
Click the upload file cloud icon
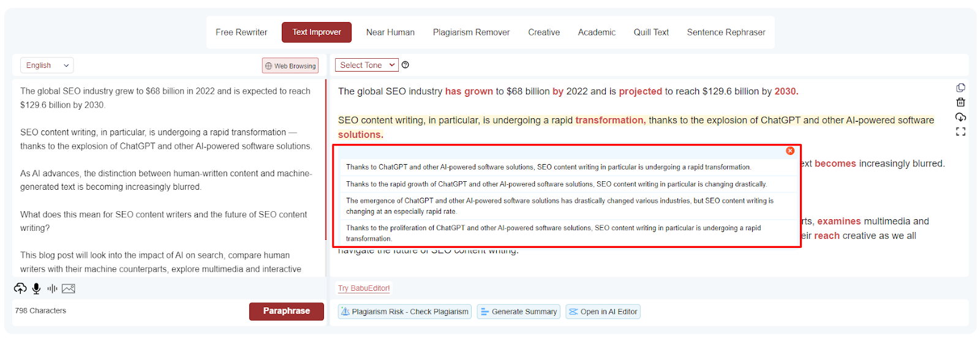coord(20,288)
